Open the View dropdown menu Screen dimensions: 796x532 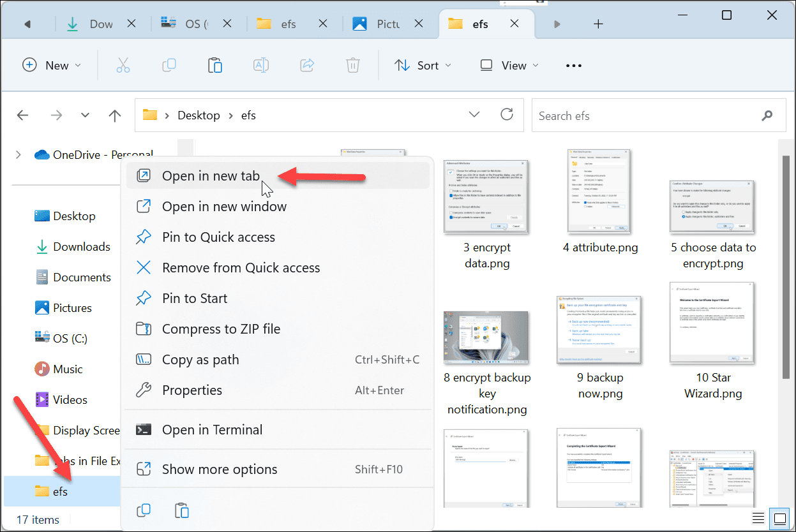(509, 65)
